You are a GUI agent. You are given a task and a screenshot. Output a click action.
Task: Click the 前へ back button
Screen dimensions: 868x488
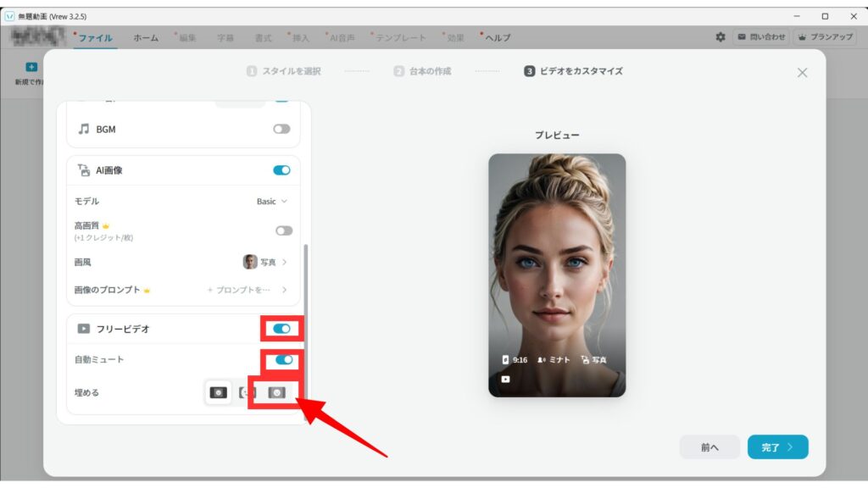709,447
